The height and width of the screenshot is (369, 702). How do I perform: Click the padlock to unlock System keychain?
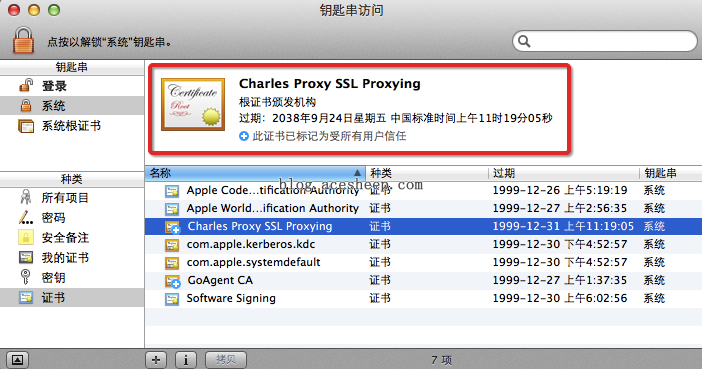tap(23, 40)
